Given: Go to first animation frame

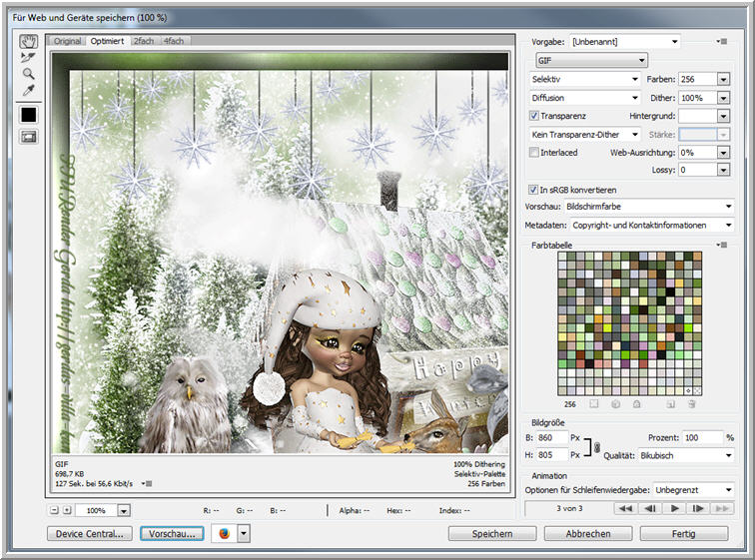Looking at the screenshot, I should pyautogui.click(x=626, y=508).
